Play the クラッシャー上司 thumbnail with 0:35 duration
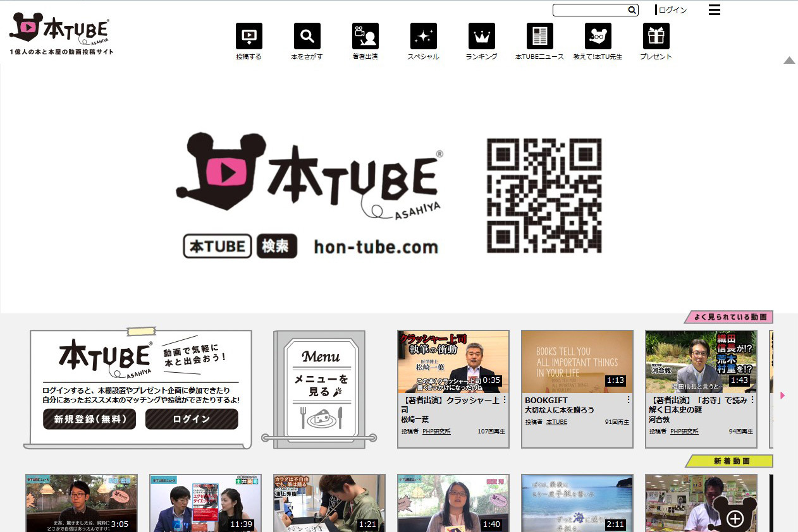 (x=453, y=361)
